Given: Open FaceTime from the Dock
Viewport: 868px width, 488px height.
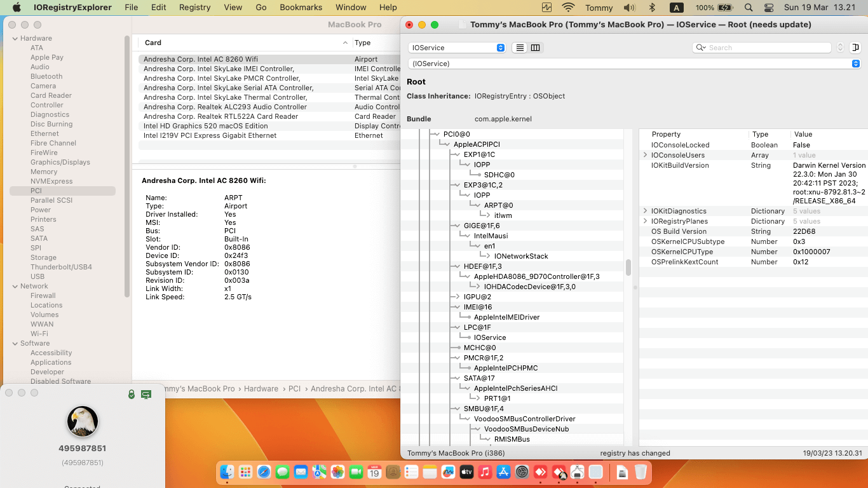Looking at the screenshot, I should pos(356,471).
